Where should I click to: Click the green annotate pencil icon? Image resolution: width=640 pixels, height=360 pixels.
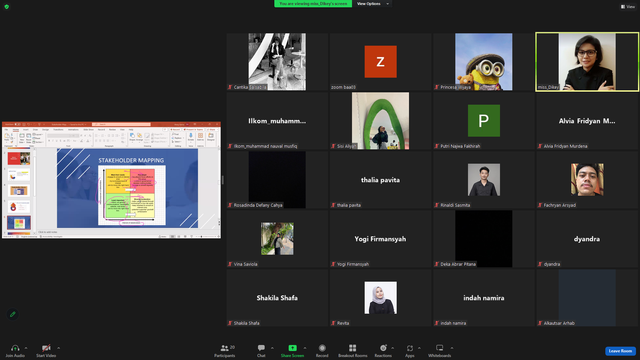pos(13,314)
